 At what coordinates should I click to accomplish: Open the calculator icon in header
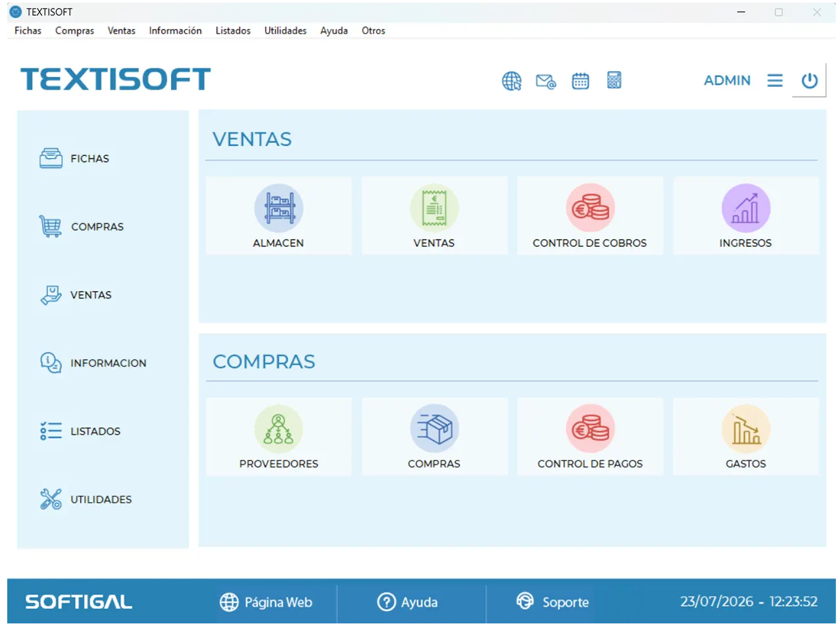click(x=614, y=80)
